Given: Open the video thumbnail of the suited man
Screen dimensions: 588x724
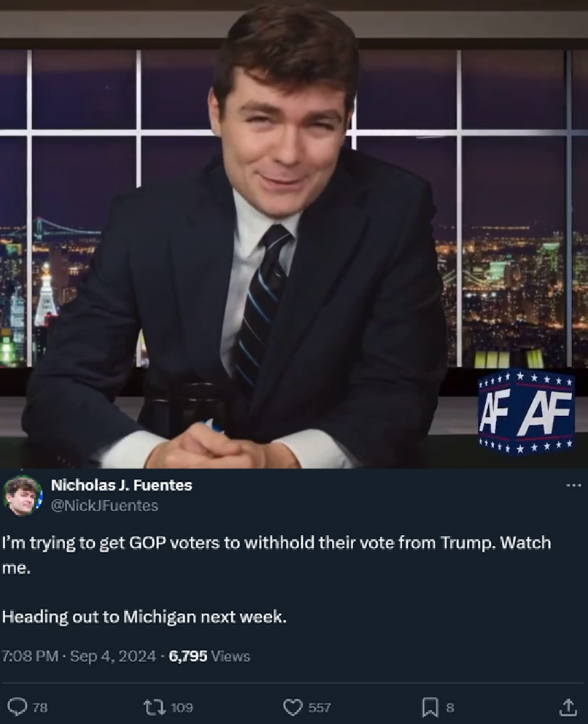Looking at the screenshot, I should coord(294,234).
